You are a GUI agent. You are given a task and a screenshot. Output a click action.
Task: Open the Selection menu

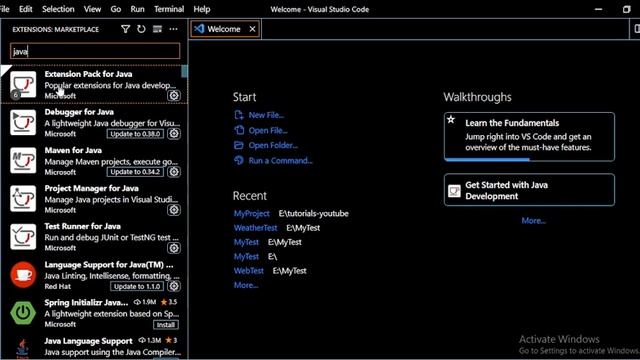58,9
